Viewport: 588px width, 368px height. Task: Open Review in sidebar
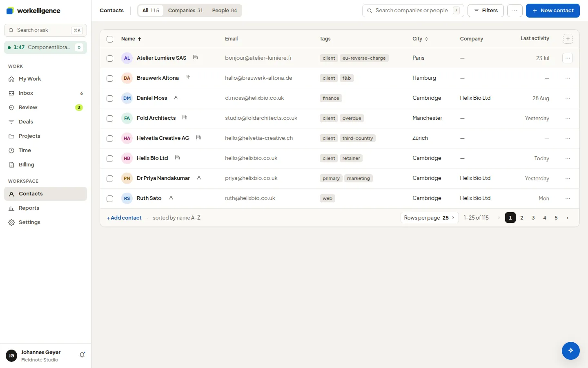[45, 108]
